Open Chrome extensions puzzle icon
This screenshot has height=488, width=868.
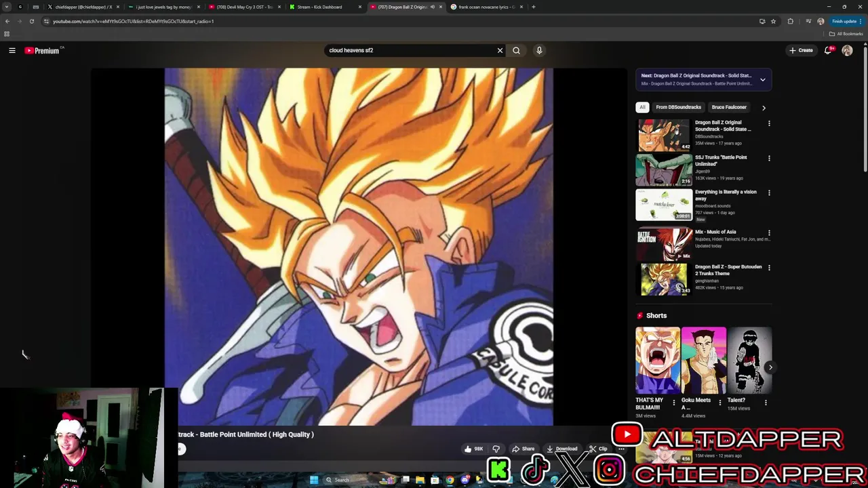click(x=790, y=21)
